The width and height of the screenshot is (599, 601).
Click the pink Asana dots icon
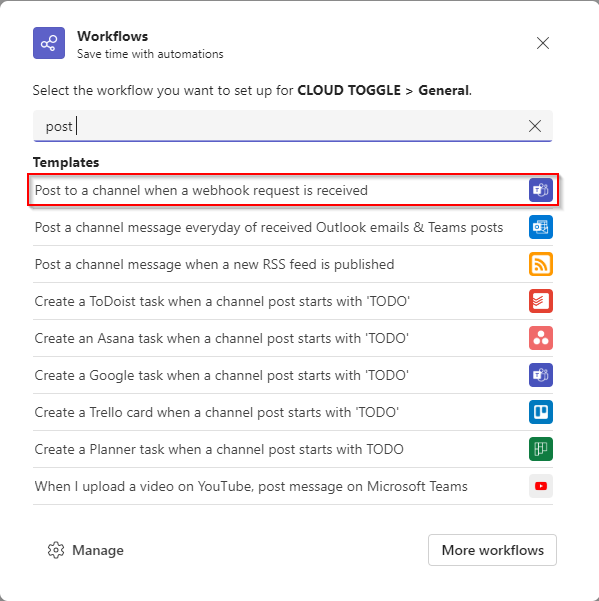click(541, 338)
